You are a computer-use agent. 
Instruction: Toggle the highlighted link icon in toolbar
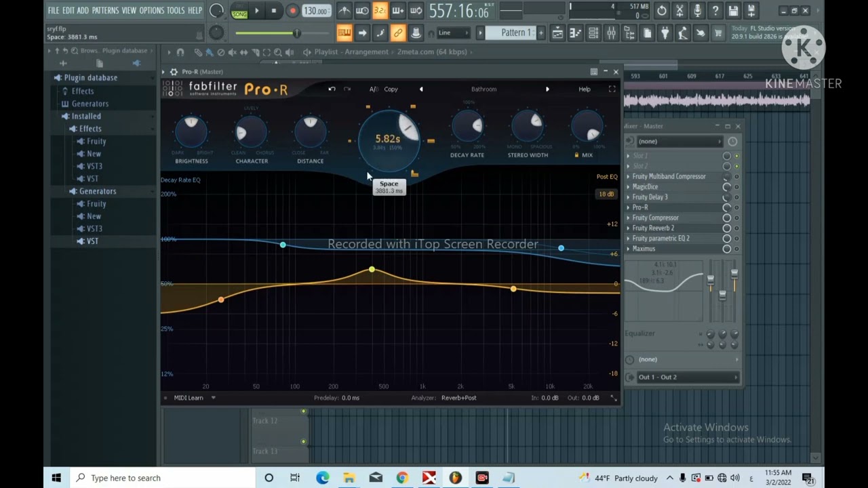pyautogui.click(x=398, y=33)
